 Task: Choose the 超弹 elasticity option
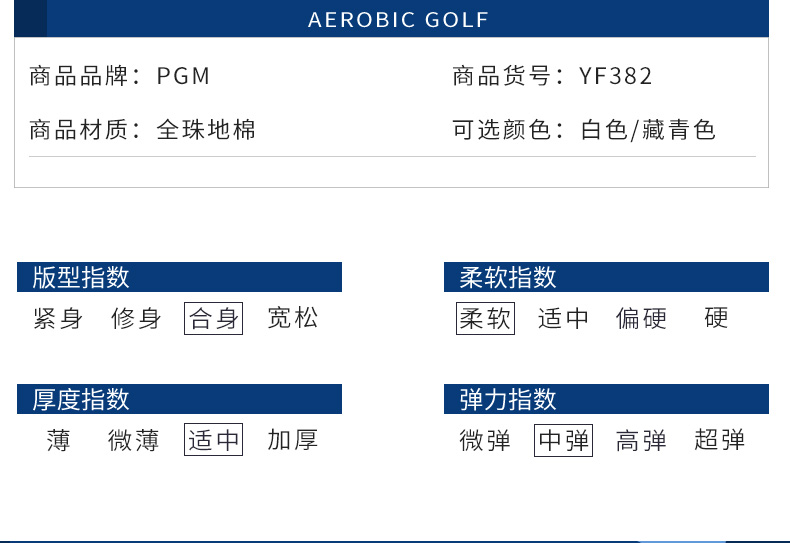720,440
